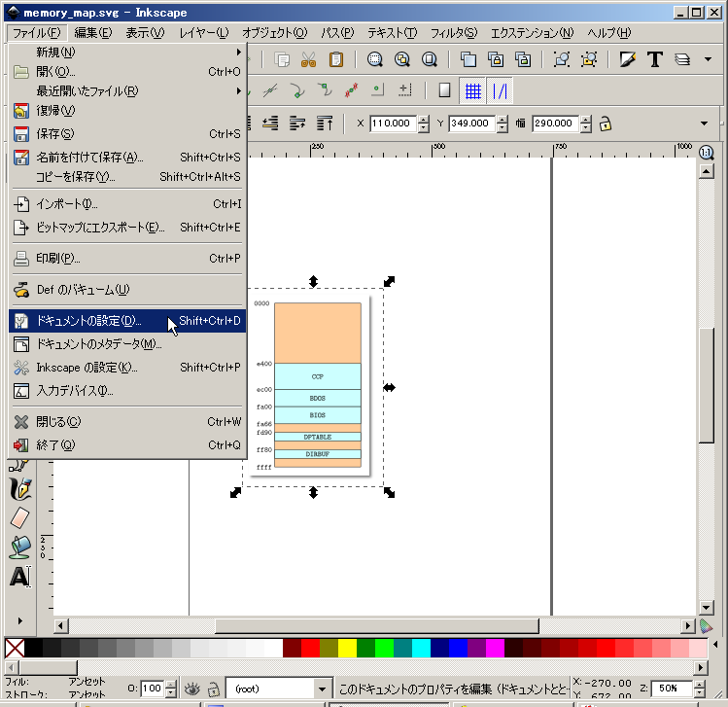The width and height of the screenshot is (728, 707).
Task: Click the raise selection to top icon
Action: pos(325,124)
